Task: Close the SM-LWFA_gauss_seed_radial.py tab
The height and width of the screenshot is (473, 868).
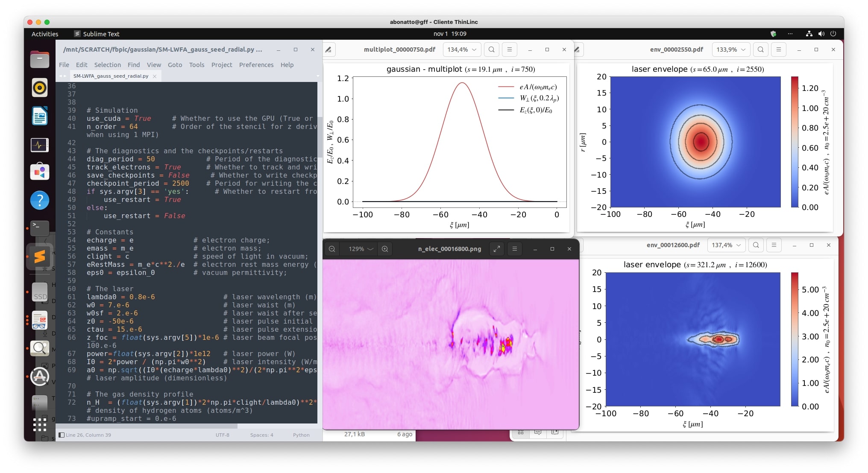Action: [155, 76]
